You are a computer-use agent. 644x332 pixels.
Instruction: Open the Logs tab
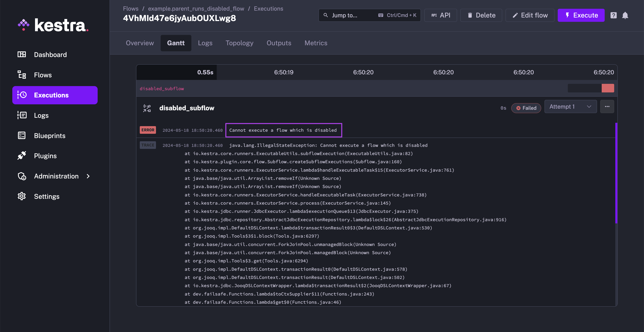[x=205, y=43]
